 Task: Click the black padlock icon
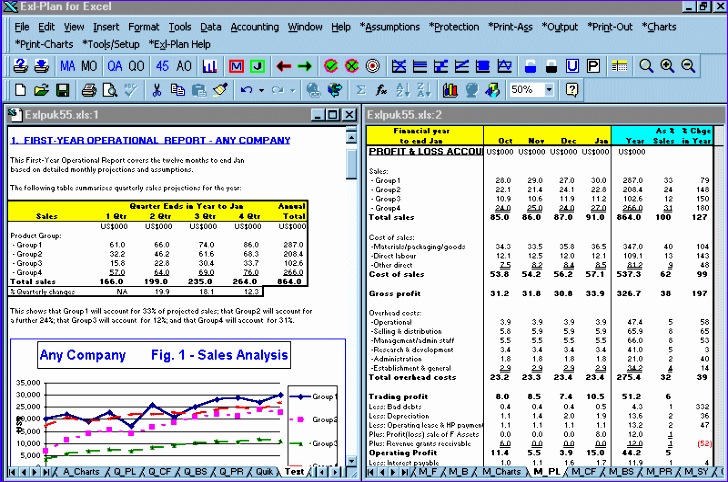pyautogui.click(x=551, y=66)
